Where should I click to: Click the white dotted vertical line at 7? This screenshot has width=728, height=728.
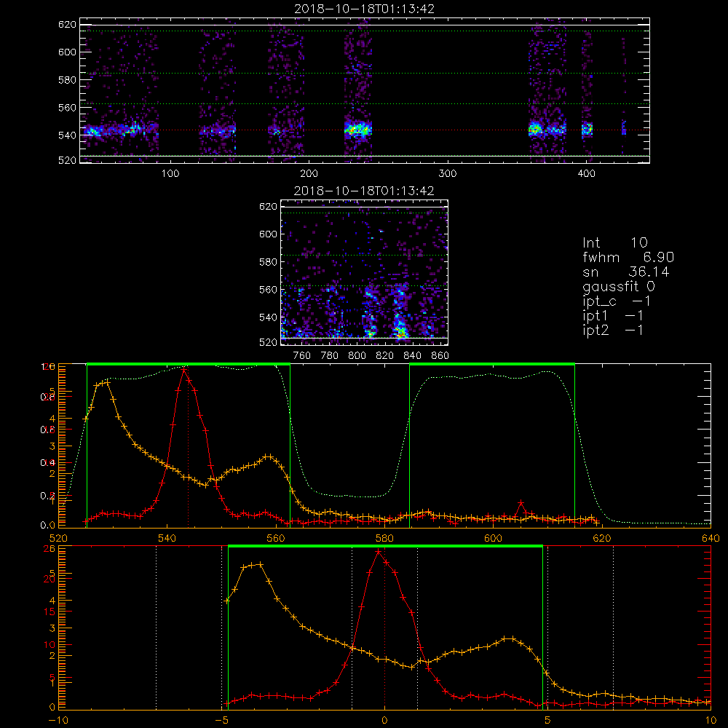coord(613,628)
